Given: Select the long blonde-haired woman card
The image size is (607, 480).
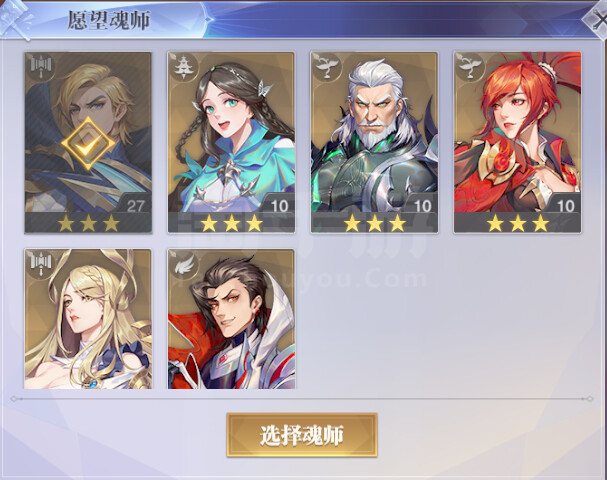Looking at the screenshot, I should click(x=88, y=319).
